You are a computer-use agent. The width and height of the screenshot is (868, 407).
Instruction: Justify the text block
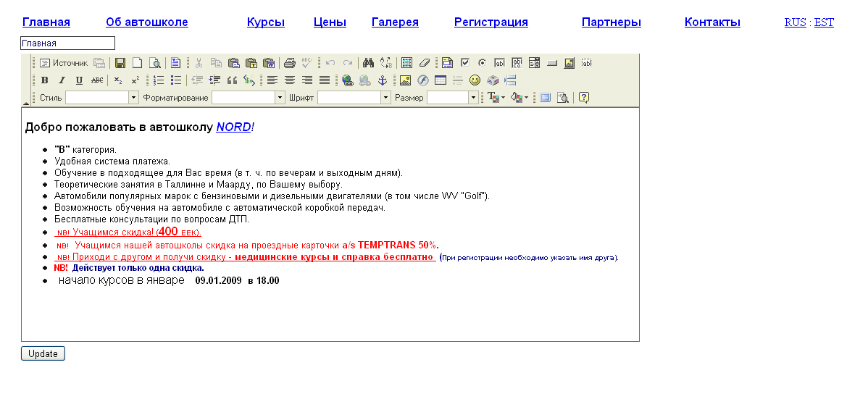(325, 80)
